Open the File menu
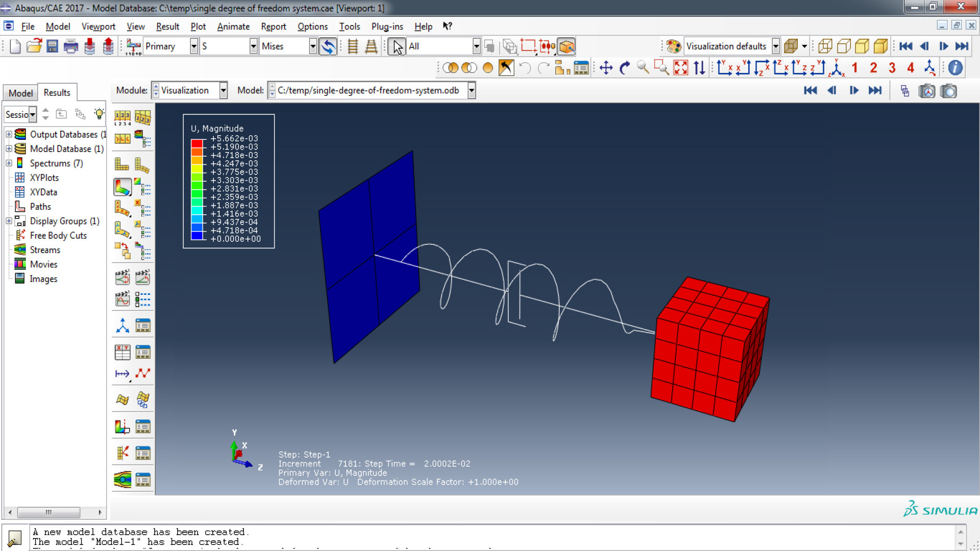 [28, 27]
